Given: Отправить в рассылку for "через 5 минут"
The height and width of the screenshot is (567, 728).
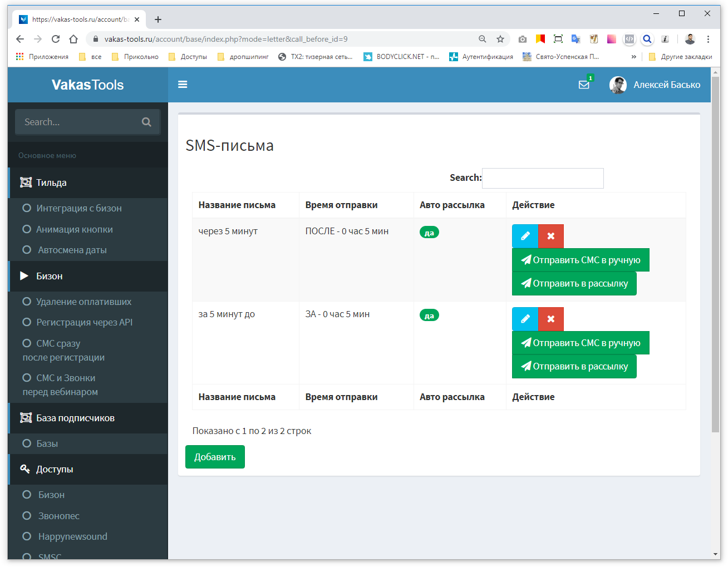Looking at the screenshot, I should pyautogui.click(x=574, y=283).
